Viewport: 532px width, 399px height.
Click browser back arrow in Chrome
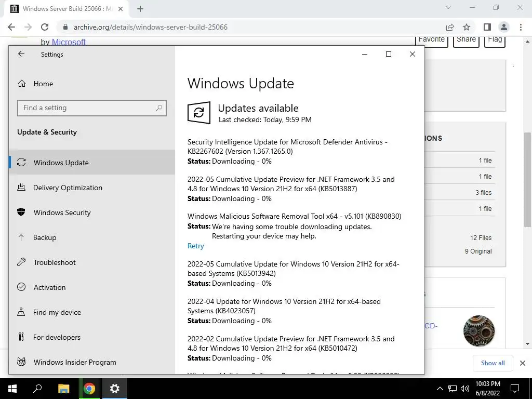[11, 27]
